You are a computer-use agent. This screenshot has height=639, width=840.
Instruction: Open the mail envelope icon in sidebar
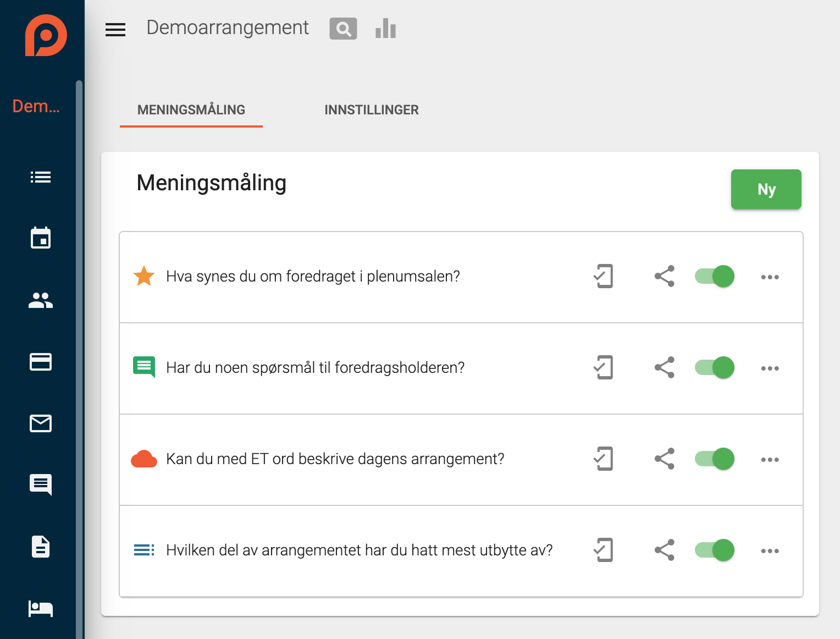point(41,423)
